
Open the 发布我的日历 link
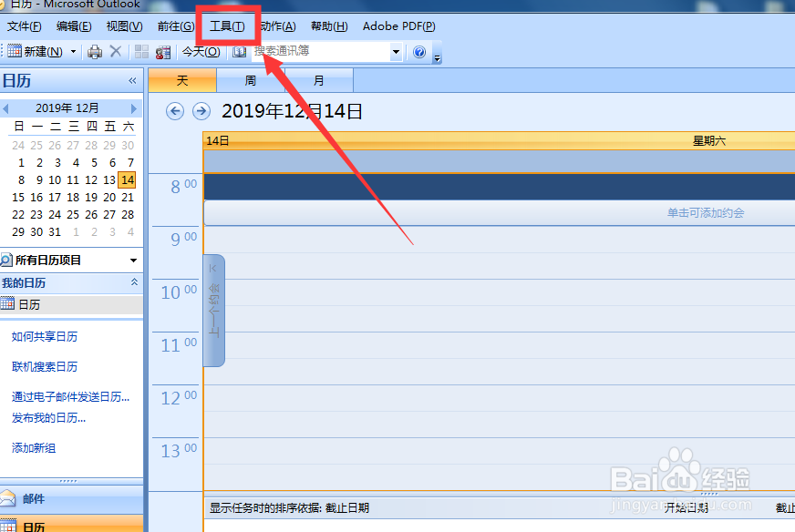click(x=48, y=417)
